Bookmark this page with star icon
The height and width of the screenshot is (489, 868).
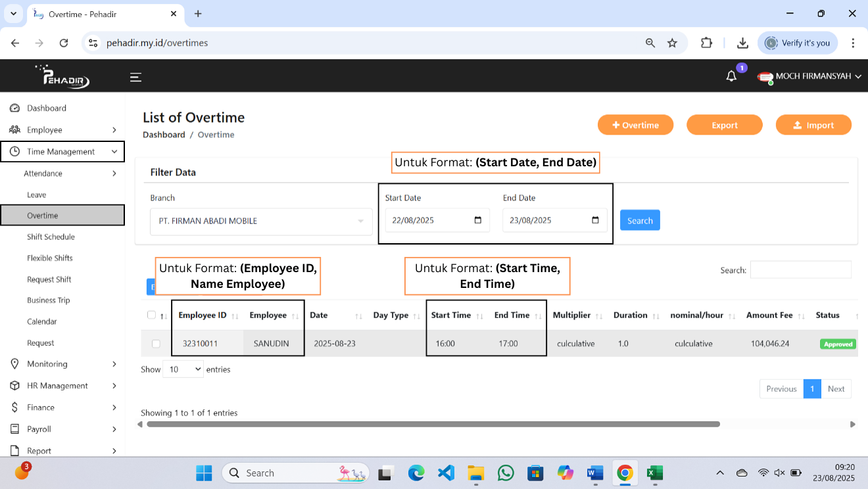click(672, 43)
